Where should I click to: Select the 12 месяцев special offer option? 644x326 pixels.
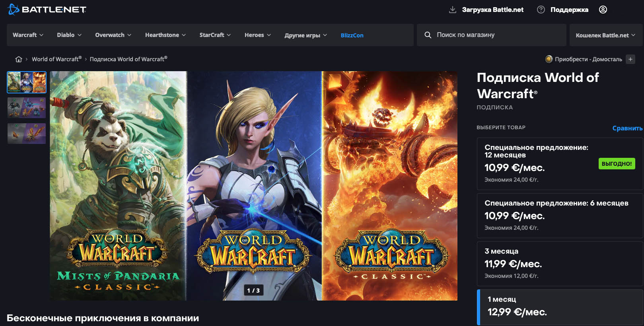(x=560, y=163)
